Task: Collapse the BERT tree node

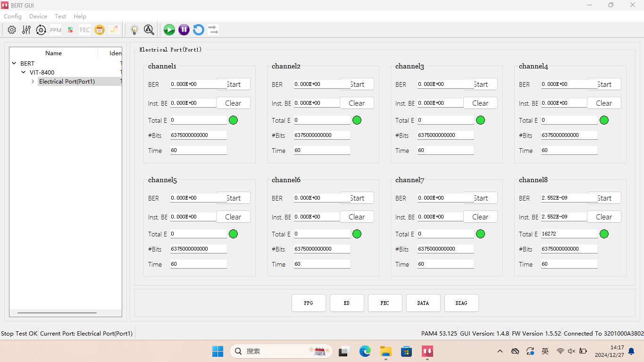Action: [14, 63]
